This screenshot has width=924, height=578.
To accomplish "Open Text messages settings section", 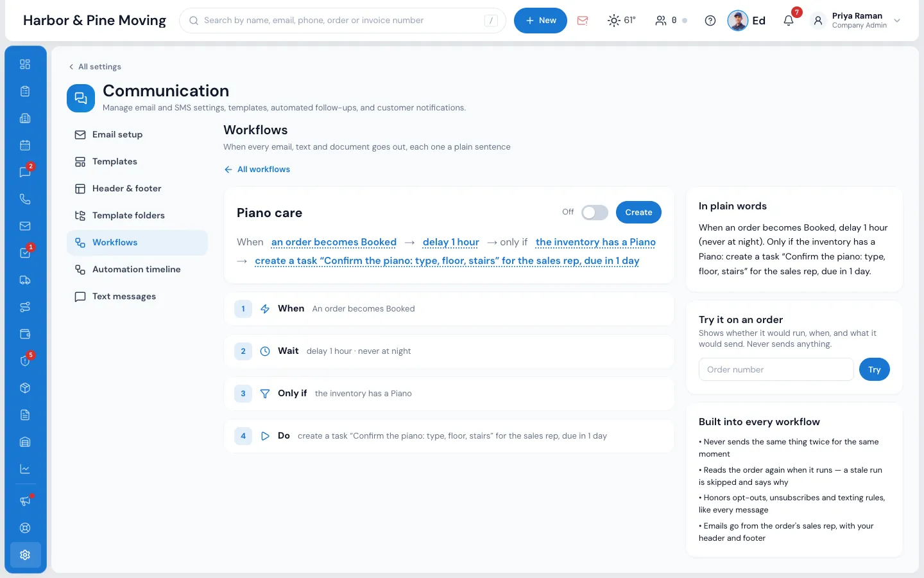I will point(137,297).
